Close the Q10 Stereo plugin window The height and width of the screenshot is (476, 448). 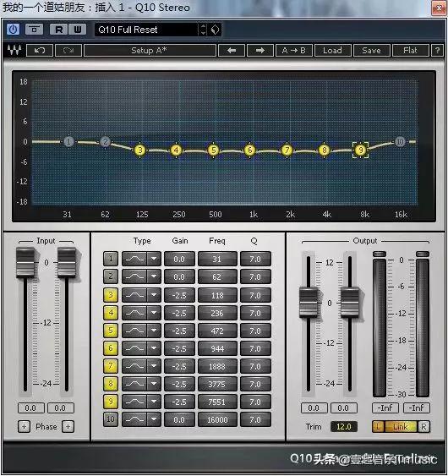click(x=439, y=8)
